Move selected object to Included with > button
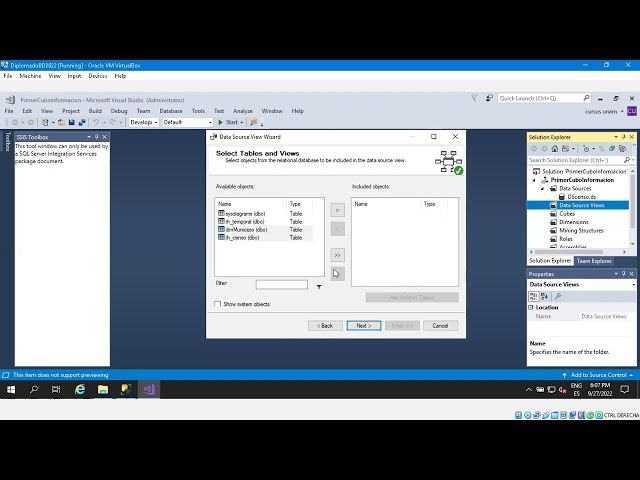Image resolution: width=640 pixels, height=480 pixels. click(337, 210)
